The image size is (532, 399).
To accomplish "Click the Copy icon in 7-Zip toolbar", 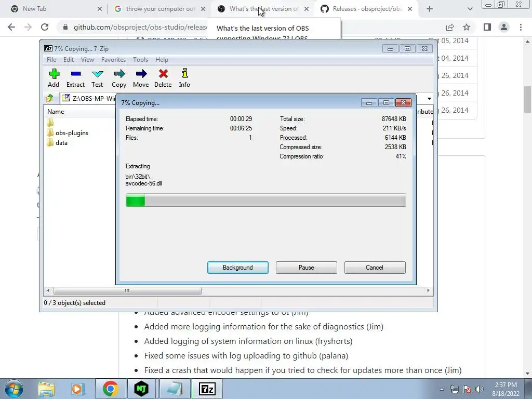I will tap(119, 74).
